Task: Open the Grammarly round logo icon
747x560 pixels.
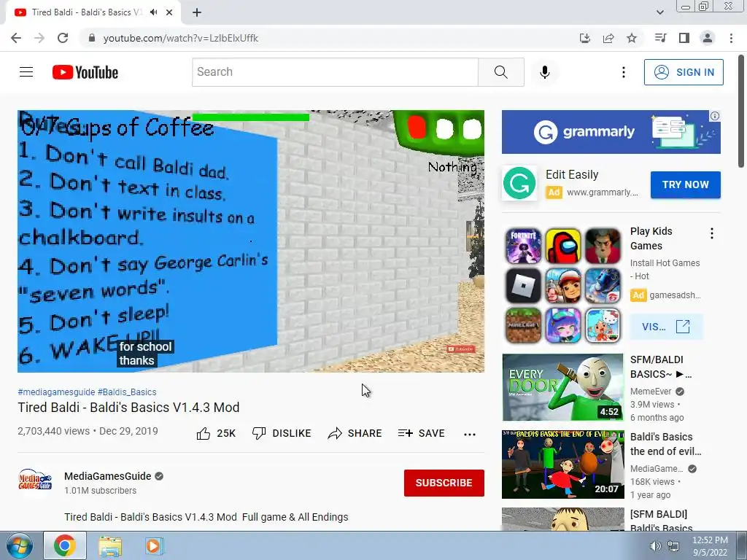Action: (x=519, y=183)
